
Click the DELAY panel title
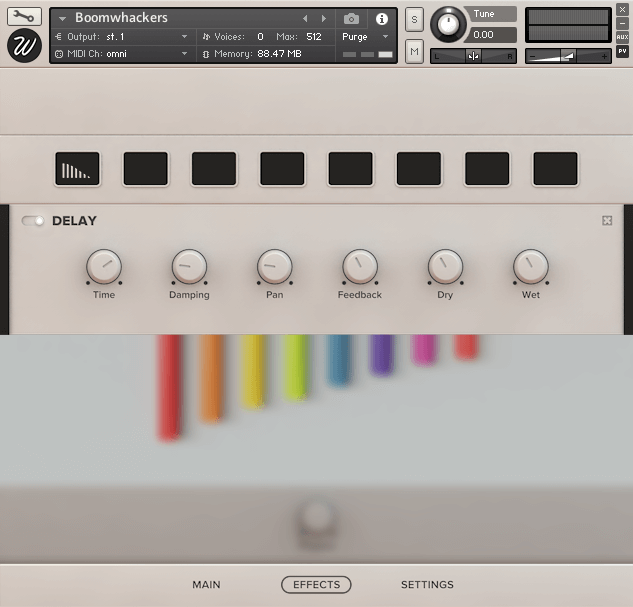tap(74, 221)
